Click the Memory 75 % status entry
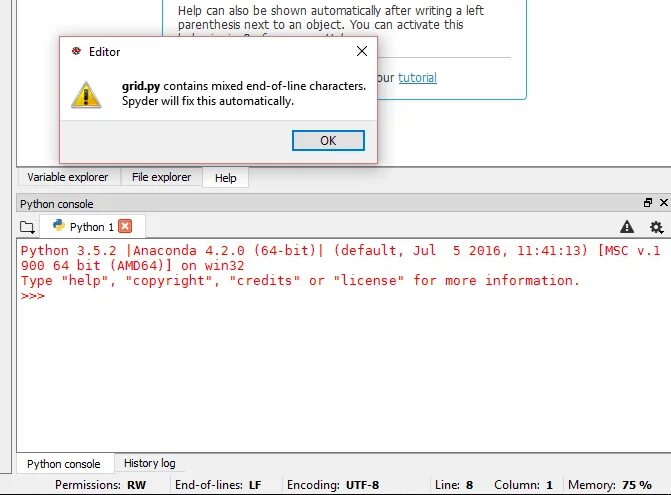671x495 pixels. pyautogui.click(x=610, y=485)
